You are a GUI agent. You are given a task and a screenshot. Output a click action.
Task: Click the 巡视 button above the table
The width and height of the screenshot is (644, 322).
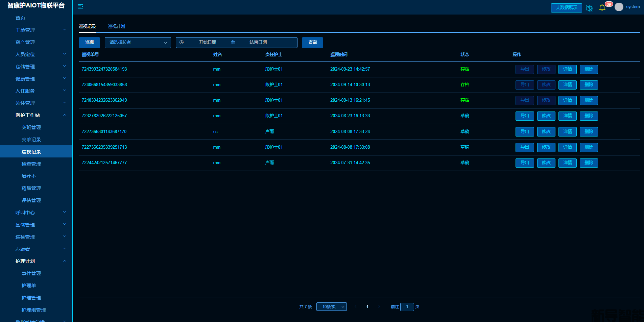pyautogui.click(x=89, y=43)
